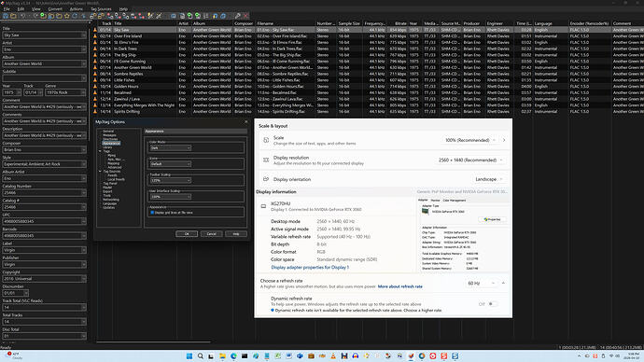The image size is (644, 362).
Task: Select Language in the Options tree
Action: (x=109, y=203)
